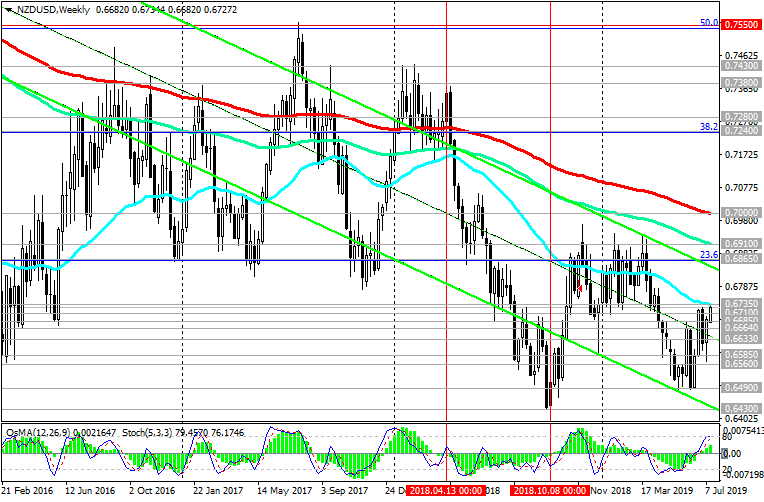Screen dimensions: 764x502
Task: Click the 17 Mar 2019 date label
Action: 666,490
